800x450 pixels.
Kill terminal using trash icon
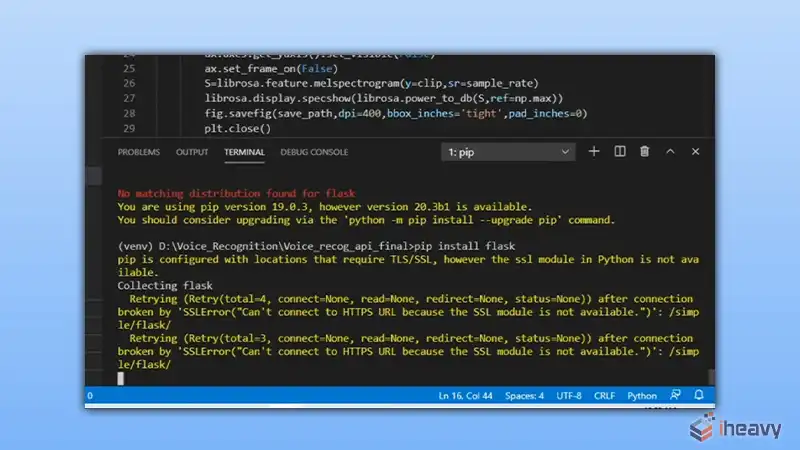click(x=644, y=152)
